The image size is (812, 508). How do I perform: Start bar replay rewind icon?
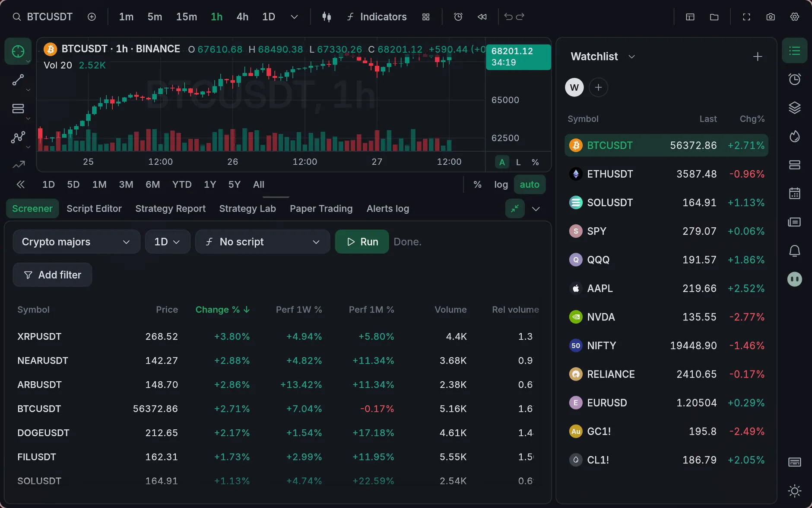(482, 17)
